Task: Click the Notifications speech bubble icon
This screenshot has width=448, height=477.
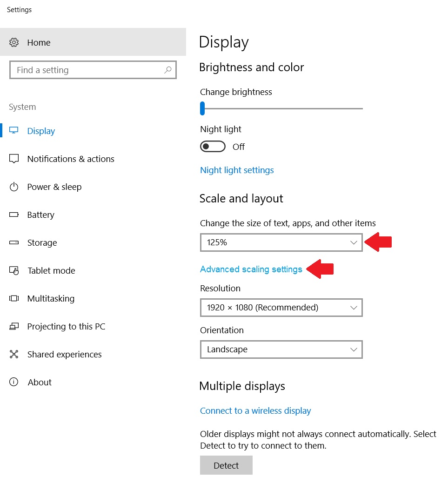Action: [x=14, y=159]
